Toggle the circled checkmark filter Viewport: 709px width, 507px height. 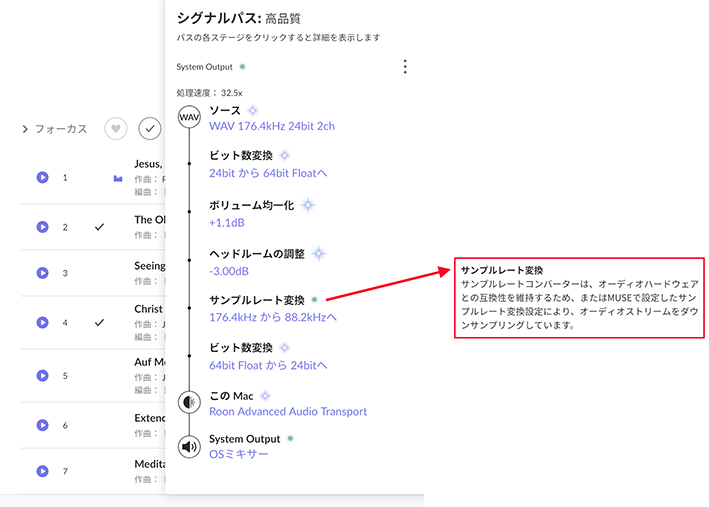[150, 128]
